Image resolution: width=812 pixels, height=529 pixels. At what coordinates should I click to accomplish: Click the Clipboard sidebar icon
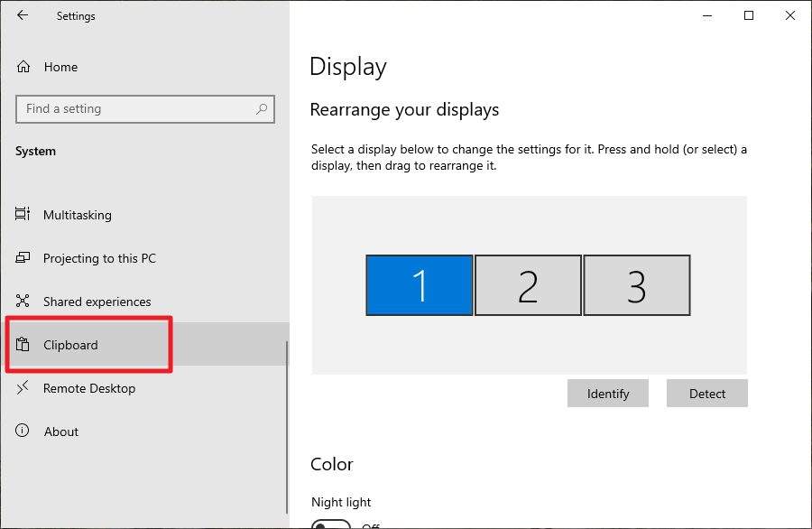coord(21,345)
